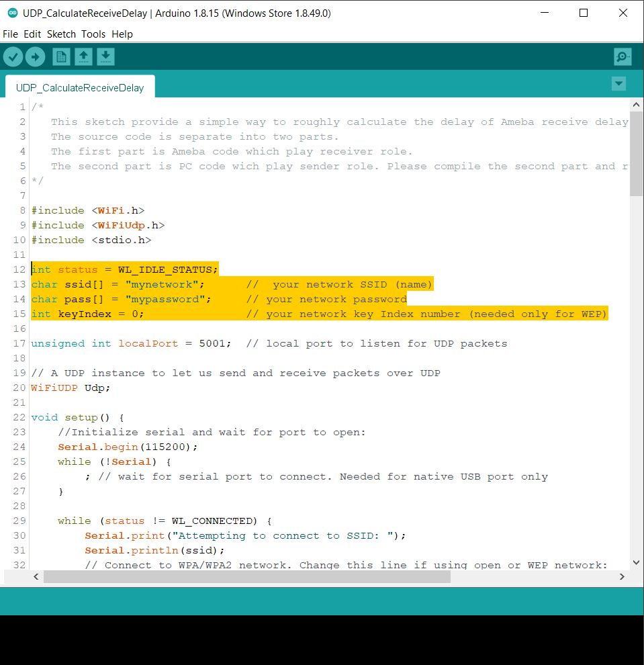Select the UDP_CalculateReceiveDelay tab
The image size is (644, 665).
click(79, 88)
